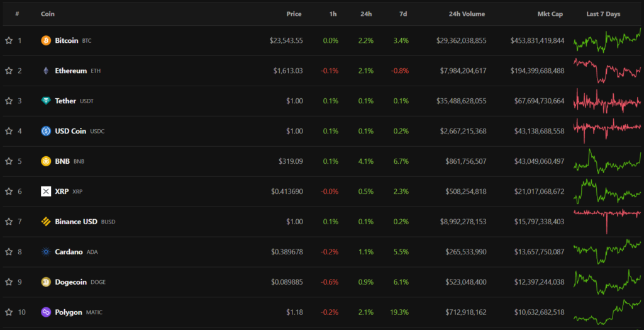Screen dimensions: 644x330
Task: Click Cardano market cap $13,657,750,087
Action: [539, 252]
